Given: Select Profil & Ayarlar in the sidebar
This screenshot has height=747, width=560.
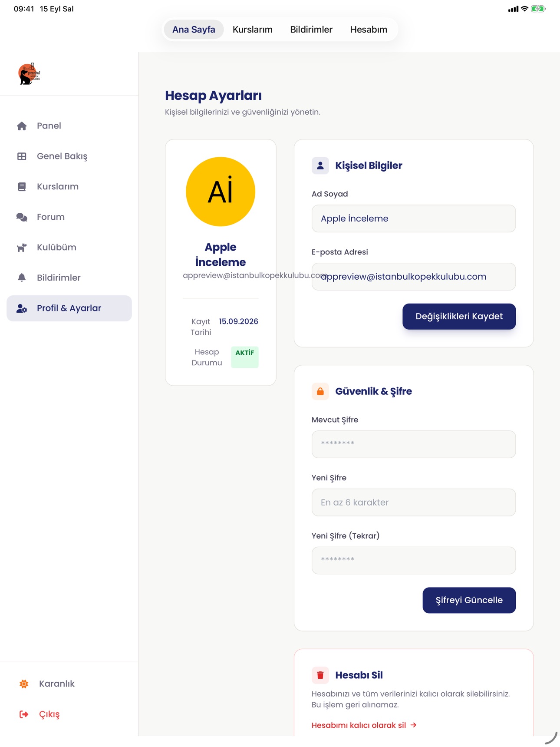Looking at the screenshot, I should click(69, 308).
